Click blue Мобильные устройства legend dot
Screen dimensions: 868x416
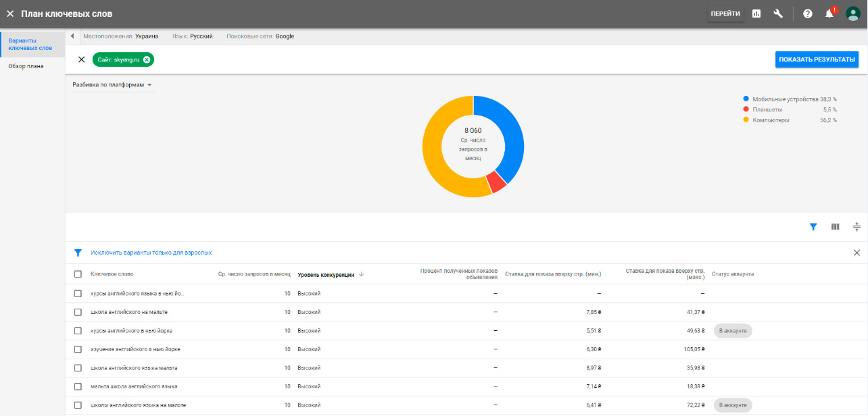[746, 99]
